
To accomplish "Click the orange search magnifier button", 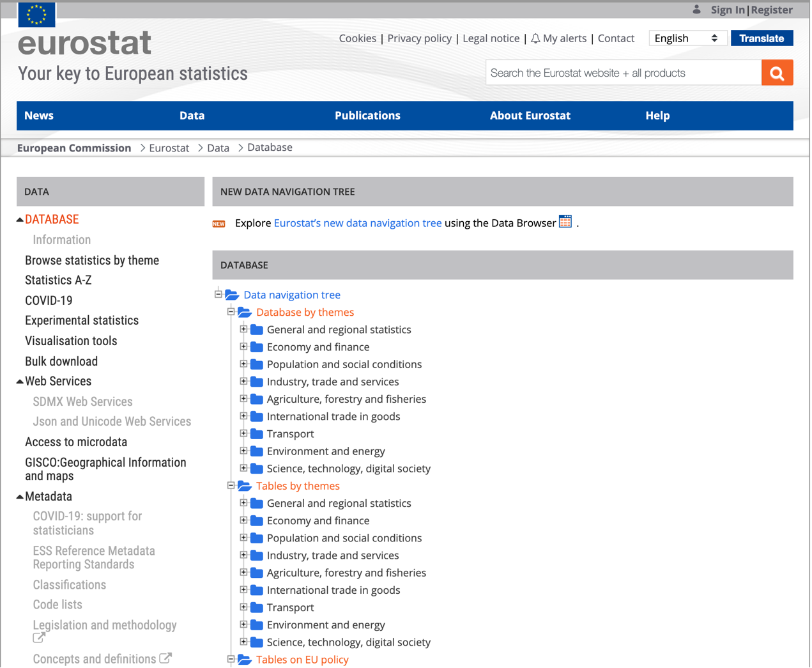I will click(x=777, y=73).
